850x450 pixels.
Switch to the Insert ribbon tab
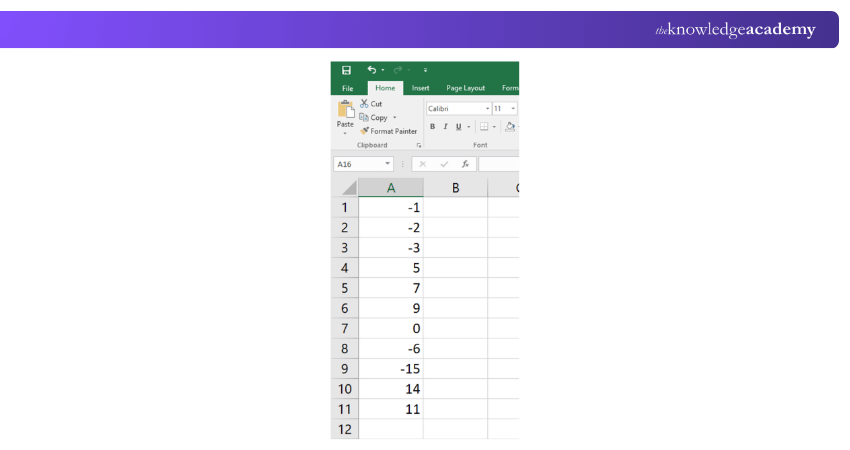click(420, 88)
